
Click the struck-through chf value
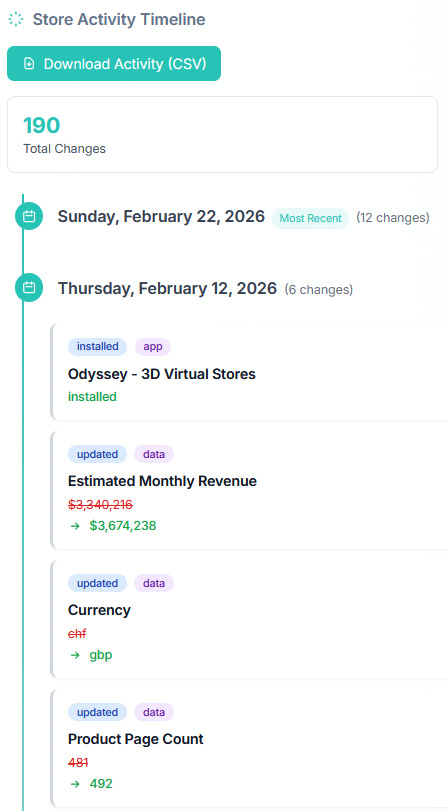[77, 633]
